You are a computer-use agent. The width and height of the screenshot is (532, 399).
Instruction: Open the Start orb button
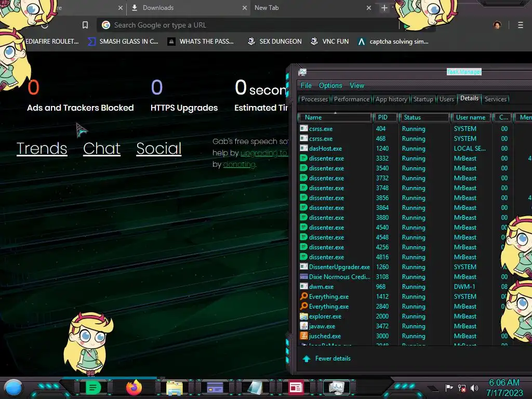point(14,388)
